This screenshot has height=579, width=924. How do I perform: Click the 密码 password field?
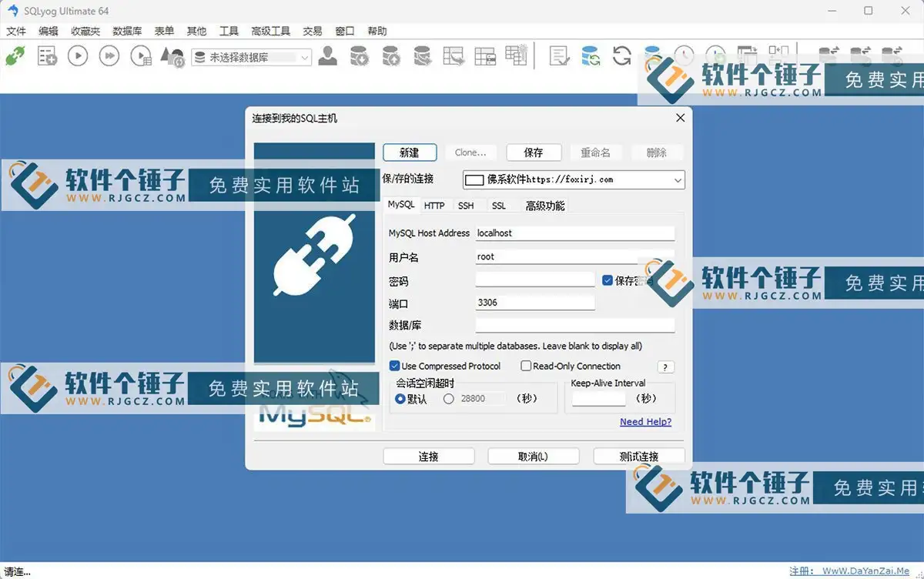pos(535,279)
